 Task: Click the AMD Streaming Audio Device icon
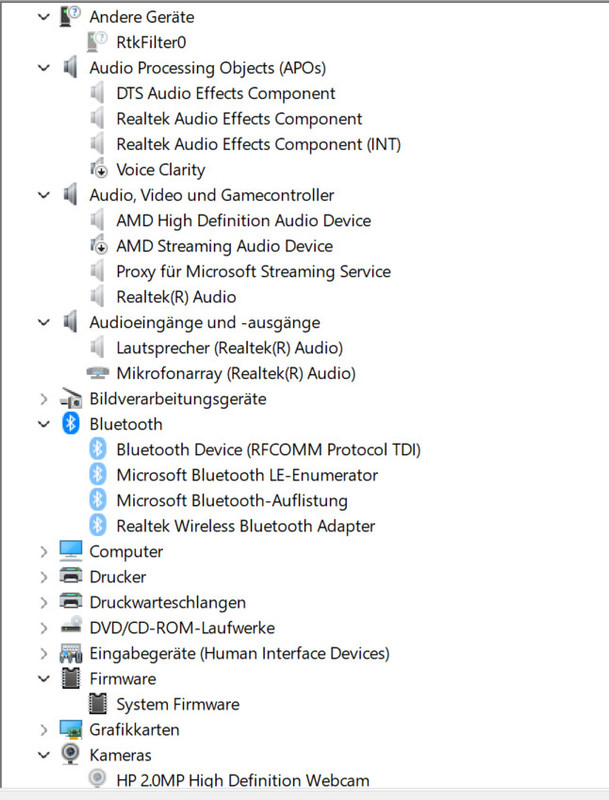click(98, 245)
